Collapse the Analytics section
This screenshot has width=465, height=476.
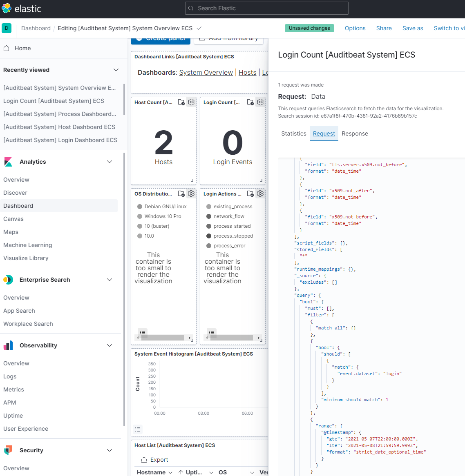coord(110,162)
